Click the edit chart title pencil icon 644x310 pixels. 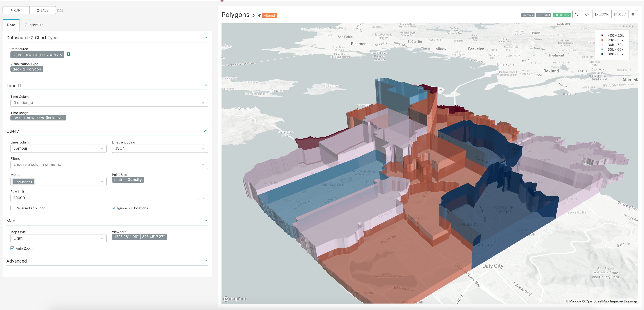coord(258,15)
